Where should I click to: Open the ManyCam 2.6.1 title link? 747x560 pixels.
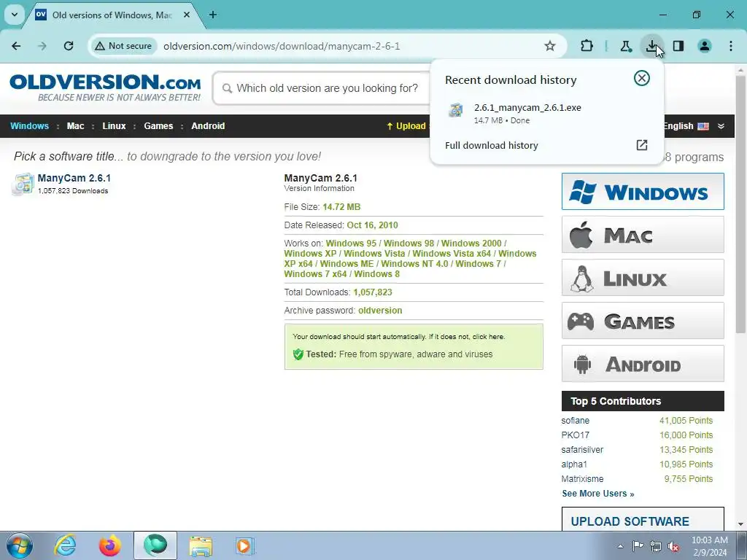(74, 178)
